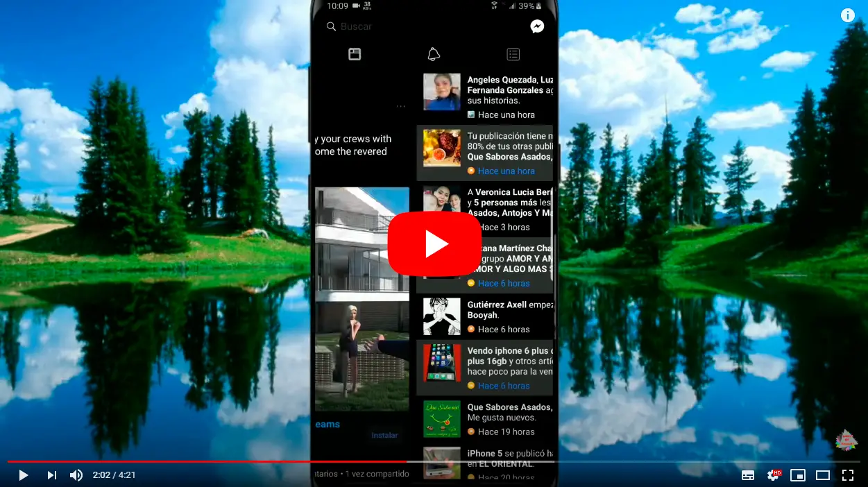Image resolution: width=868 pixels, height=487 pixels.
Task: Click the green Que Sabores logo thumbnail
Action: click(x=442, y=419)
